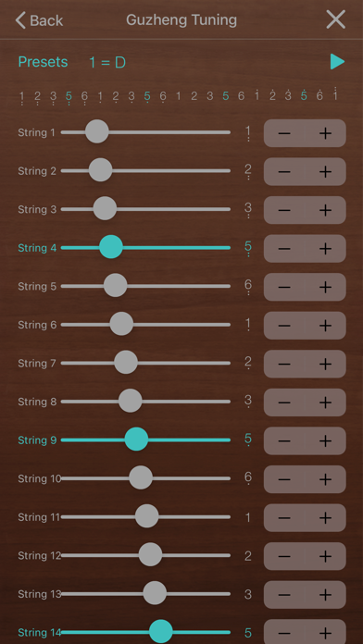Raise String 1 pitch with its plus

pyautogui.click(x=325, y=133)
